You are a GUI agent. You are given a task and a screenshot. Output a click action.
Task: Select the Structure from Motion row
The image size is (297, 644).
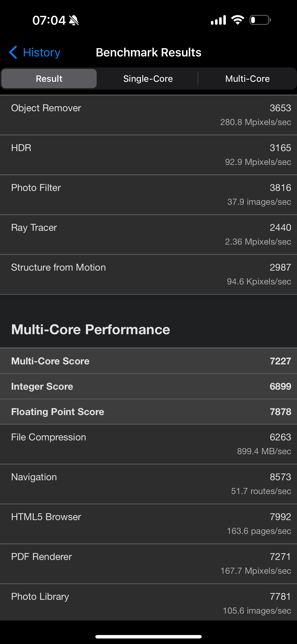[x=148, y=274]
